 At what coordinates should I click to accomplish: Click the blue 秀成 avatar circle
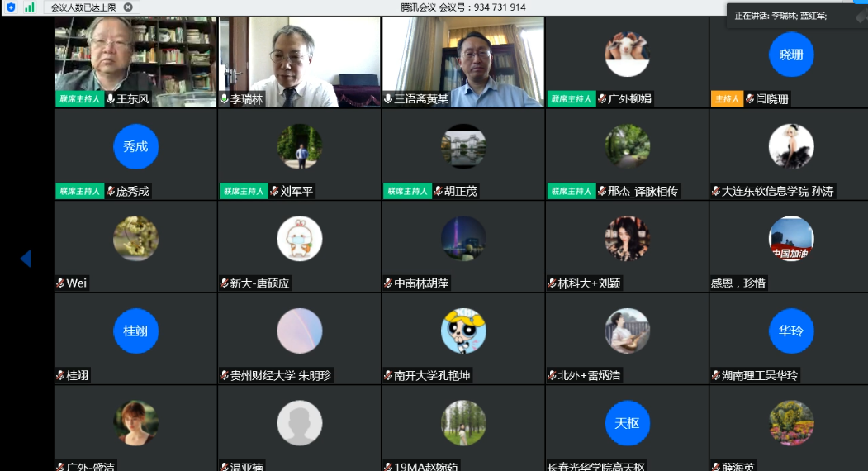(135, 146)
